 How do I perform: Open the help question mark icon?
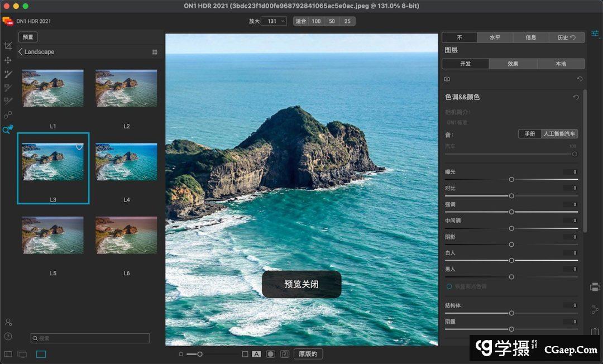pos(8,336)
